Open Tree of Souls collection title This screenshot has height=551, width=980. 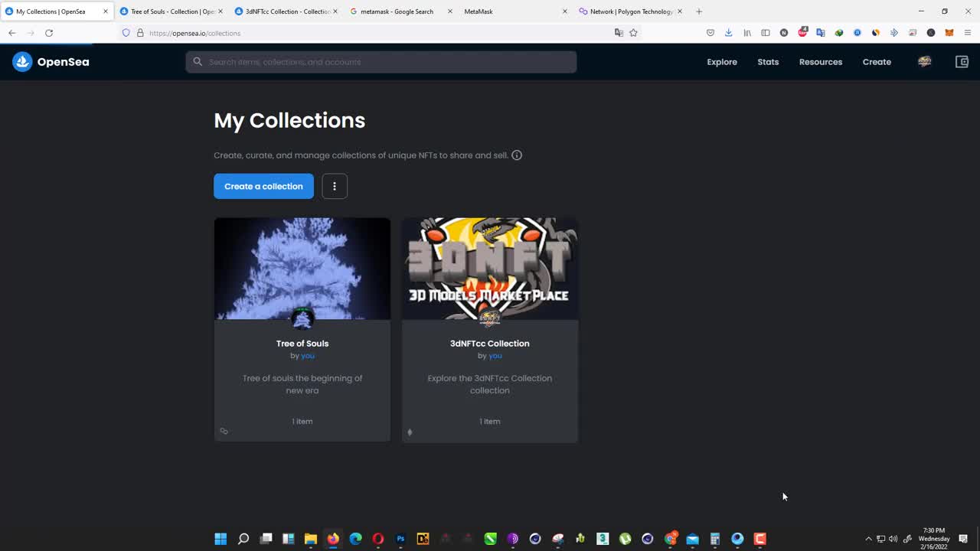pyautogui.click(x=302, y=344)
